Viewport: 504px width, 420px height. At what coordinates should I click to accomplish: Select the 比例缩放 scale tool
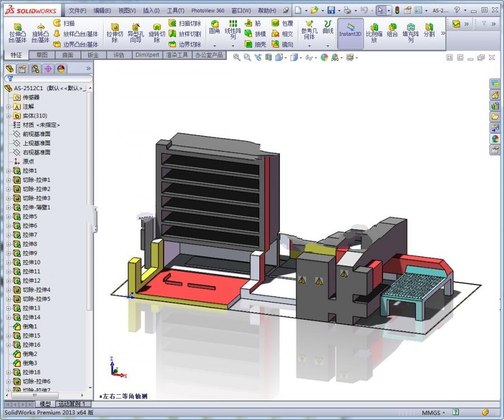point(374,33)
